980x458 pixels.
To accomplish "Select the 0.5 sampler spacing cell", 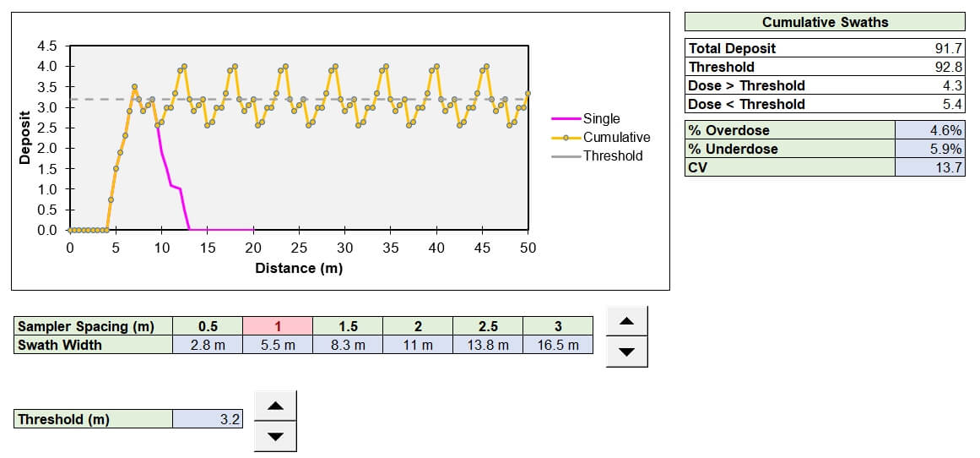I will coord(208,326).
